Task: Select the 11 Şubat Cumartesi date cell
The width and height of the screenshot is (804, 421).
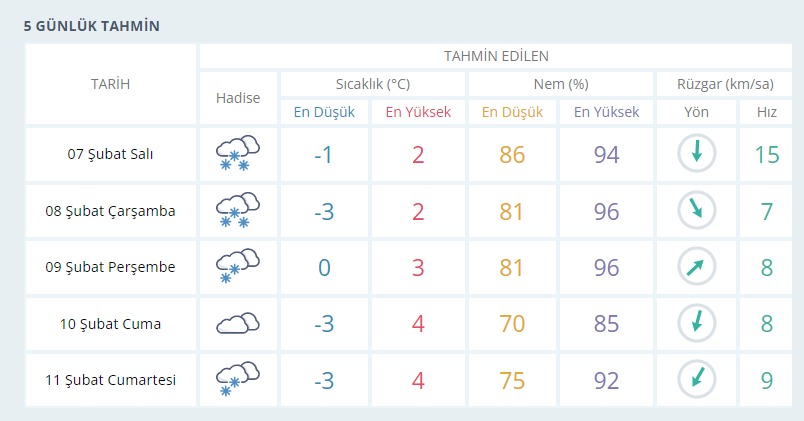Action: click(110, 380)
